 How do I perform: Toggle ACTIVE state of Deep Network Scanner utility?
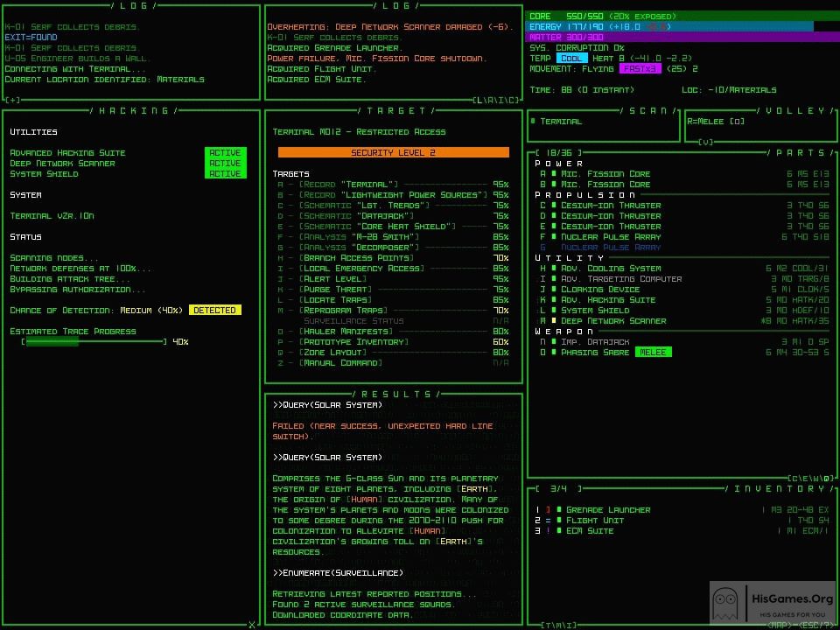(x=225, y=164)
